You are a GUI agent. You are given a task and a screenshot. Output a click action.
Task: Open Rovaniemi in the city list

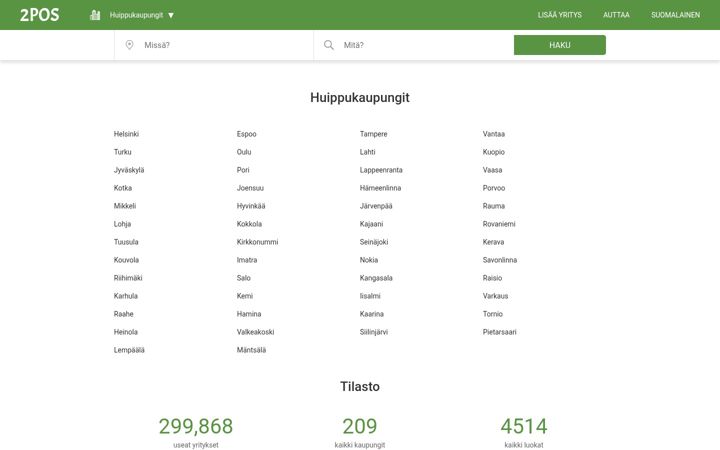[499, 224]
